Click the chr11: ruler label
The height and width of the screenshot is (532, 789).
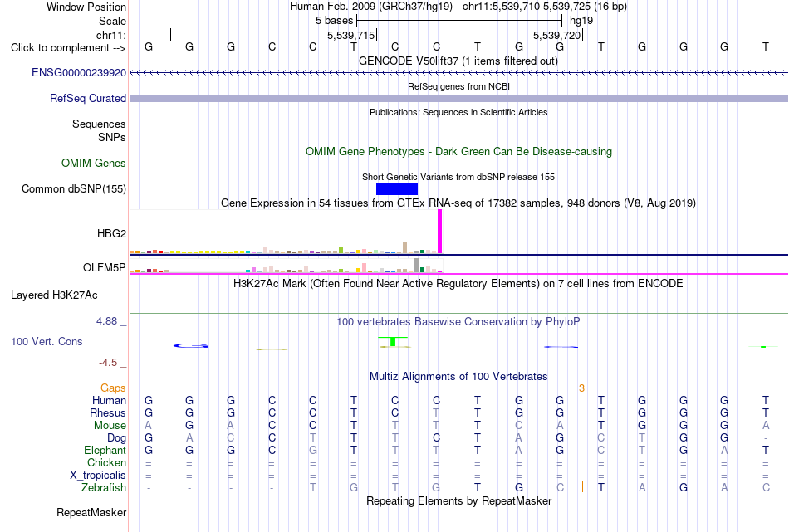pyautogui.click(x=111, y=35)
